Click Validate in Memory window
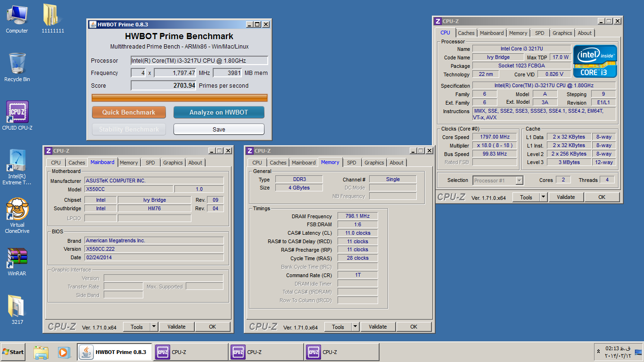644x362 pixels. click(378, 327)
